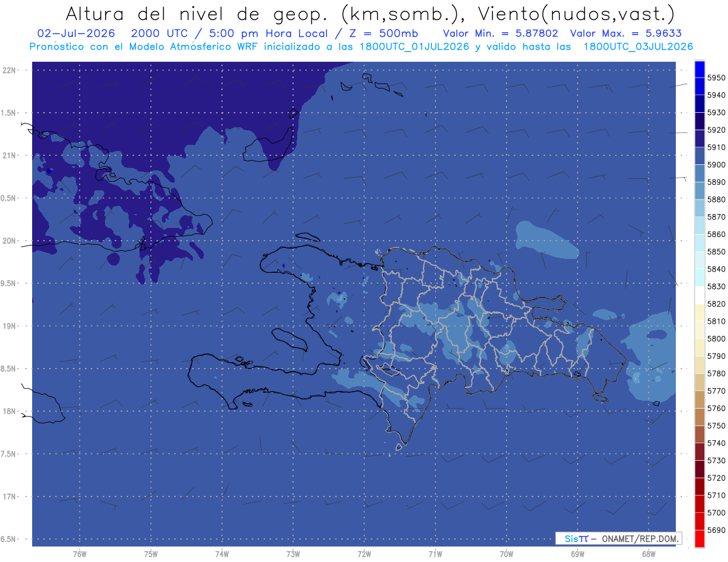Click the color scale label '5800'

coord(716,339)
